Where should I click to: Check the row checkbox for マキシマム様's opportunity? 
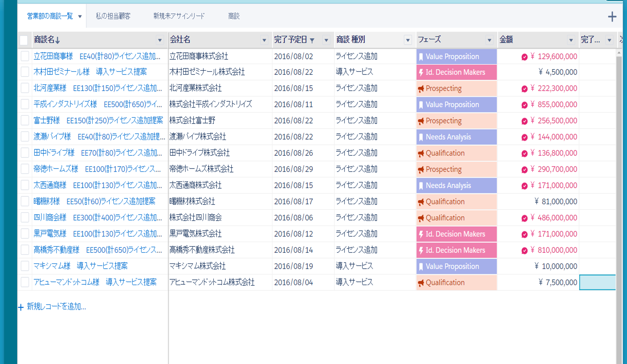click(x=24, y=266)
